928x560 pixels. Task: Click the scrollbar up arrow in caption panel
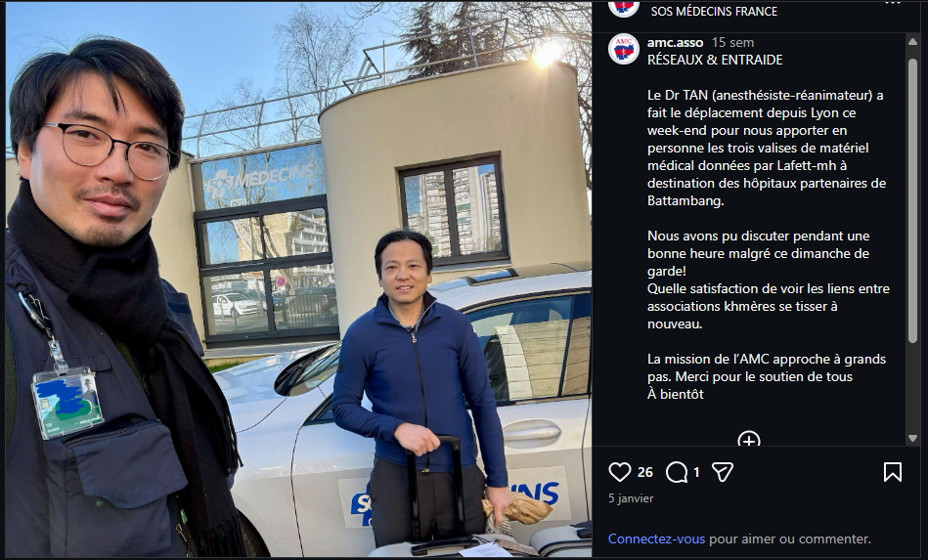pos(912,42)
